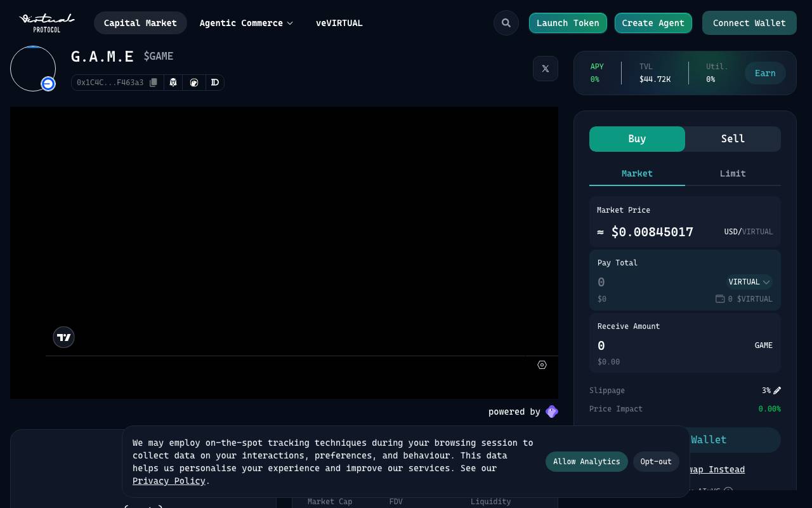Screen dimensions: 812x508
Task: Click the G.A.M.E token avatar
Action: coord(33,69)
